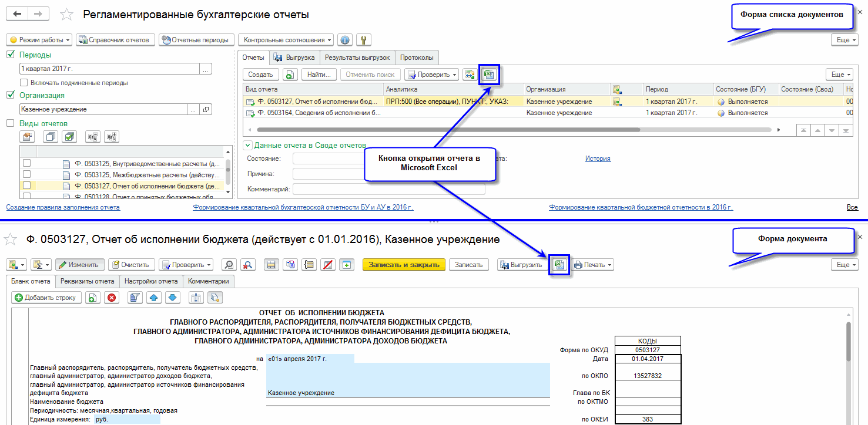Open Проверить dropdown in document toolbar
Image resolution: width=868 pixels, height=425 pixels.
186,265
